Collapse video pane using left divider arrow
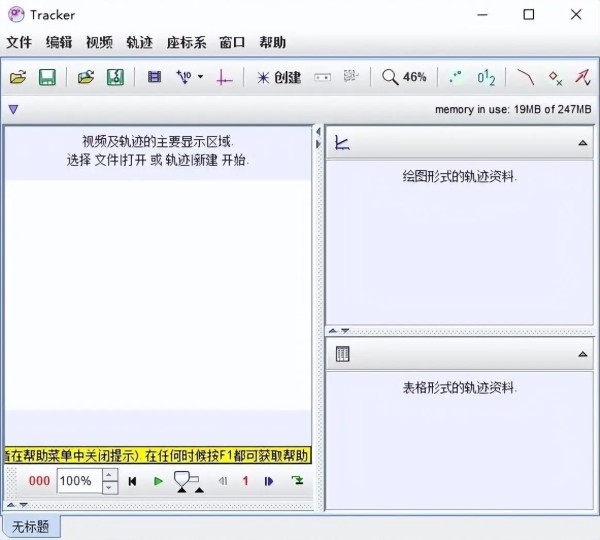 coord(318,132)
